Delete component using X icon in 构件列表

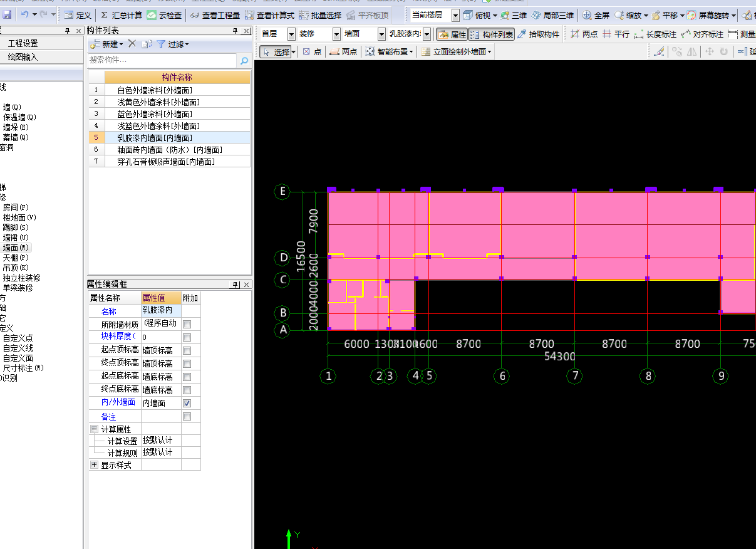(132, 44)
